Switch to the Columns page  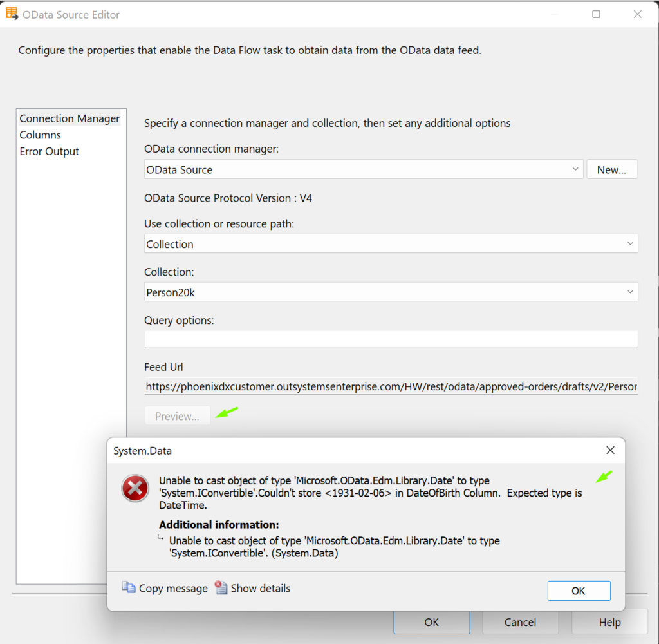click(41, 135)
